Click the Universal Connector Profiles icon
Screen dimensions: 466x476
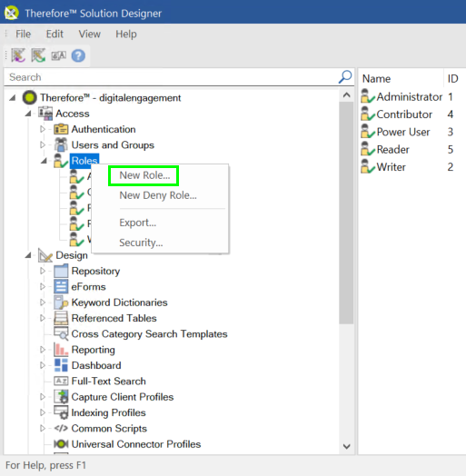(61, 444)
